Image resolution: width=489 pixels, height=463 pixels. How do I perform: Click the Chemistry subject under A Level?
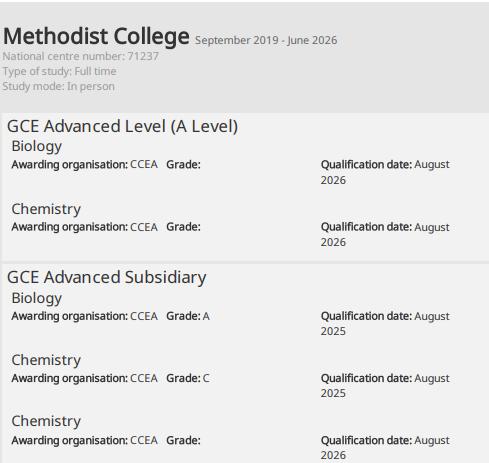click(46, 209)
